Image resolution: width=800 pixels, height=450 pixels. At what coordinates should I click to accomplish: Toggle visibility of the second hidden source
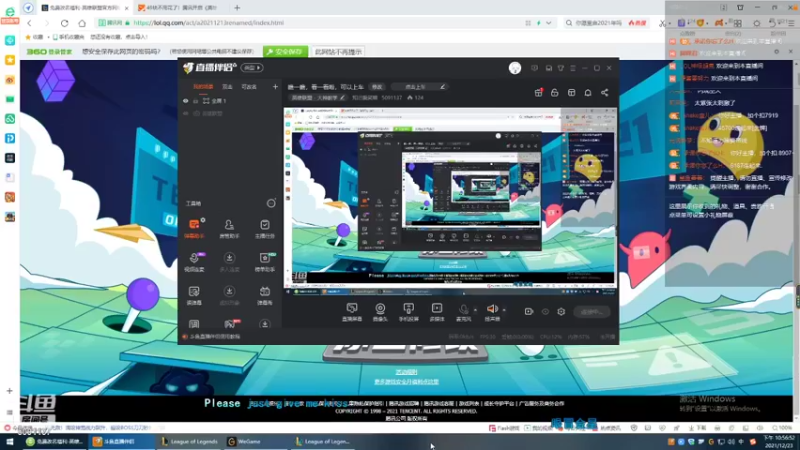click(186, 113)
